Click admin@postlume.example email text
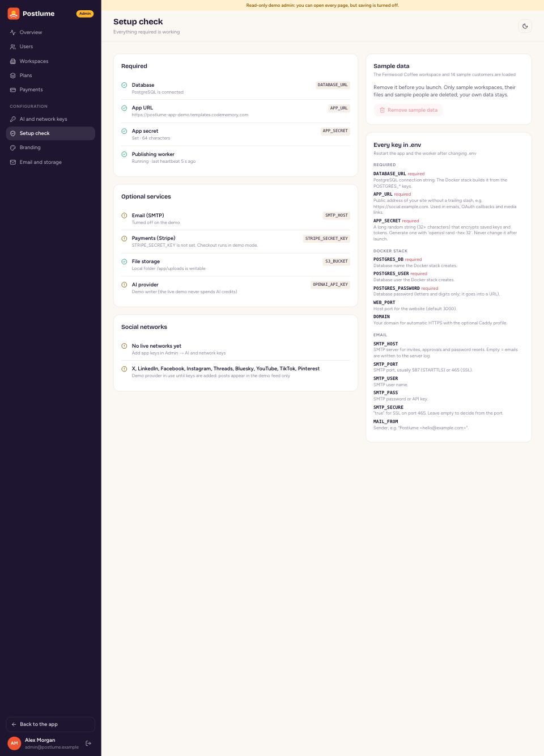The image size is (544, 756). (52, 747)
